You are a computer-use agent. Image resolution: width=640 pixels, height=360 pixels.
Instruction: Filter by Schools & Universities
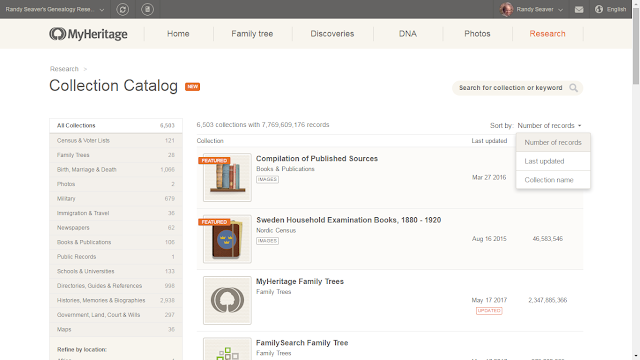coord(116,271)
